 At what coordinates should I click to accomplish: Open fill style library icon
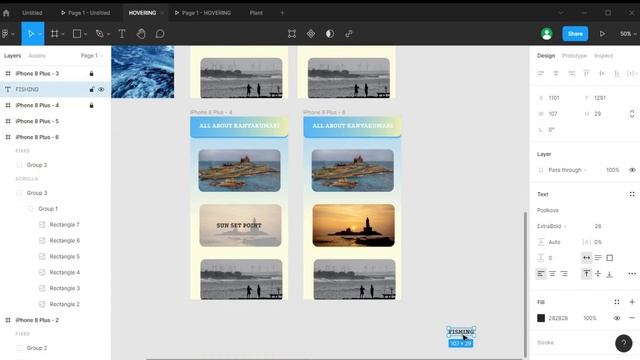click(x=617, y=302)
